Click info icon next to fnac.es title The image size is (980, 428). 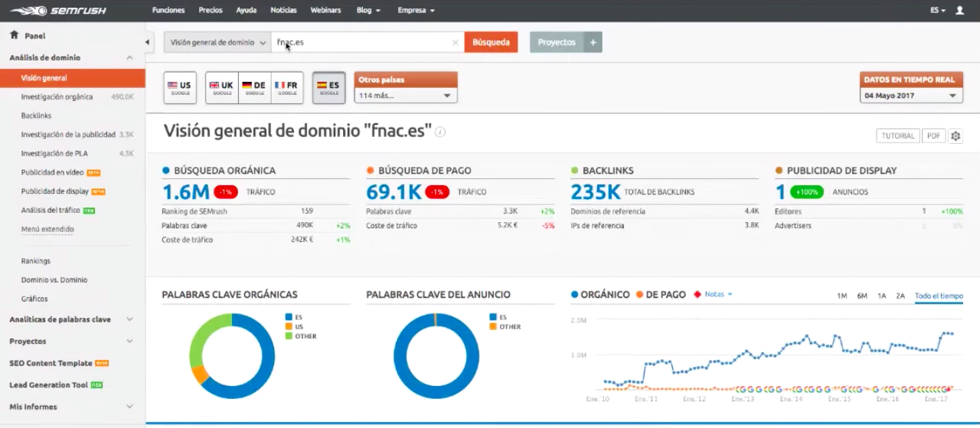pyautogui.click(x=440, y=132)
